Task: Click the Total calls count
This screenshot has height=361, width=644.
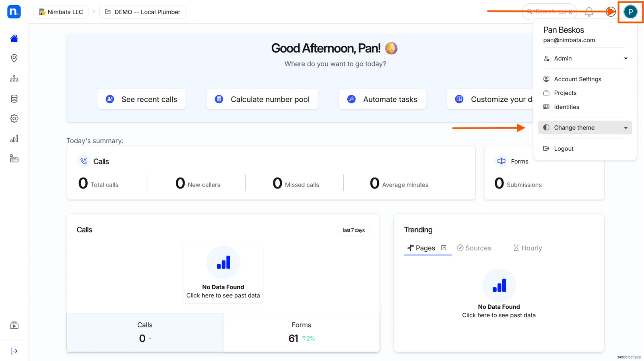Action: pos(83,183)
